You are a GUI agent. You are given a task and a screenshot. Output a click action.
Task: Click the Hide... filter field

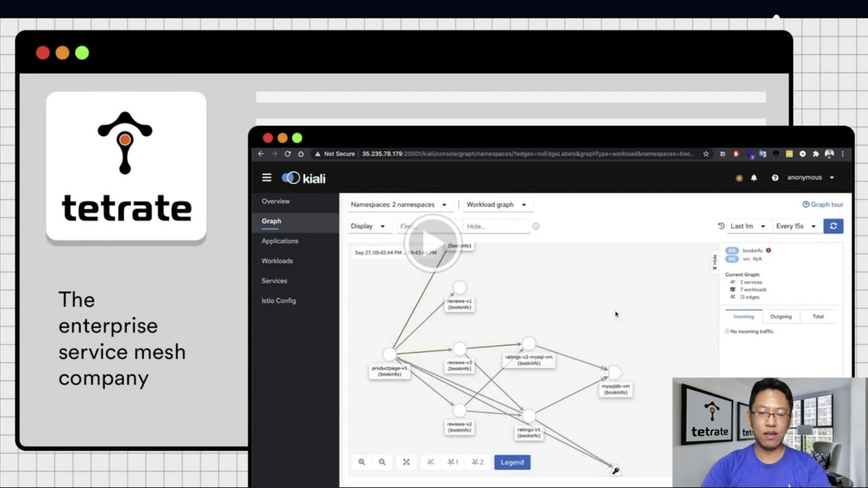(x=495, y=226)
